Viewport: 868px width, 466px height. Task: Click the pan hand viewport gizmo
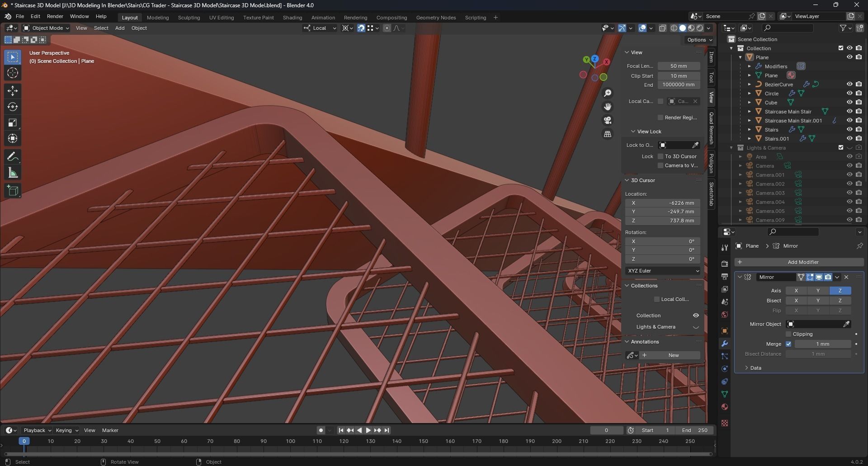[608, 107]
